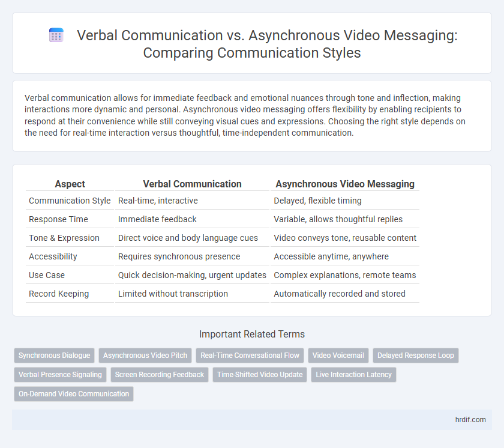Click the Verbal Communication column header
Viewport: 504px width, 448px height.
click(192, 184)
